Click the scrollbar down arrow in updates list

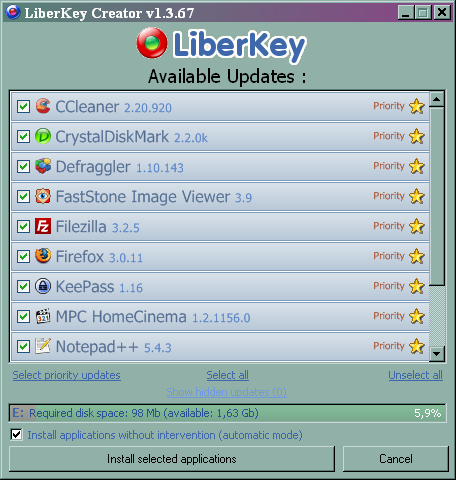click(x=437, y=354)
